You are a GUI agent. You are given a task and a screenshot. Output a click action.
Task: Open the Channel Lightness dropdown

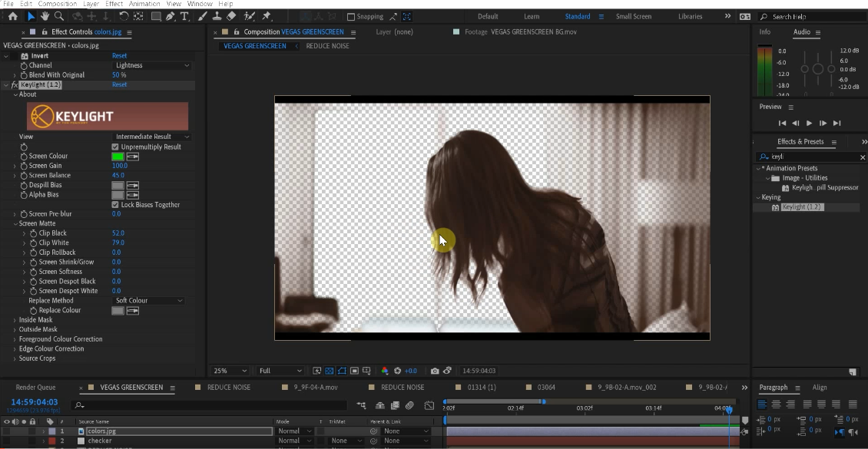(151, 65)
